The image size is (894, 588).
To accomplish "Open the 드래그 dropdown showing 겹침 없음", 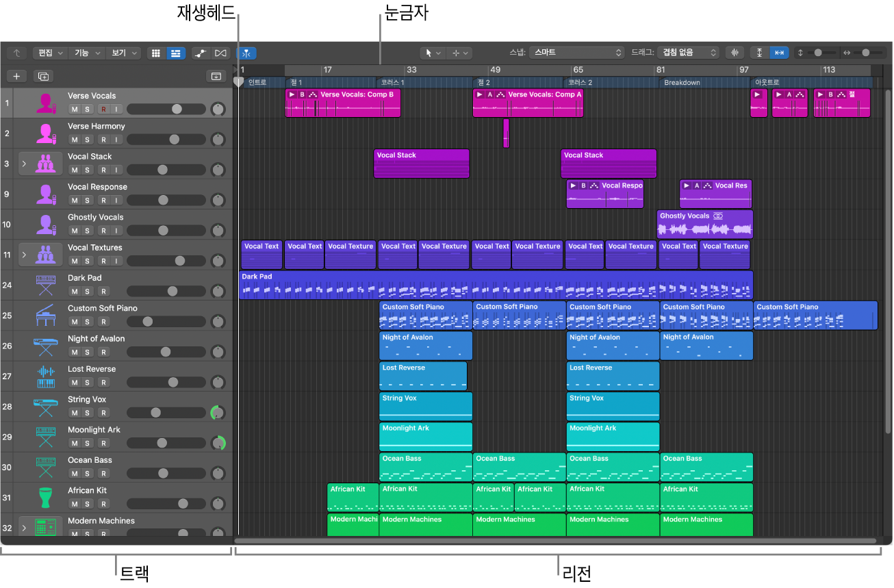I will 686,52.
